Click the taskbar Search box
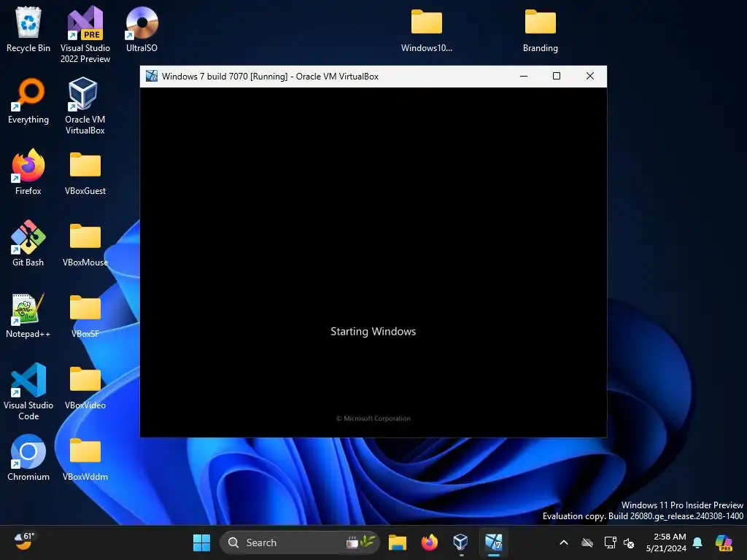The image size is (747, 560). point(300,542)
